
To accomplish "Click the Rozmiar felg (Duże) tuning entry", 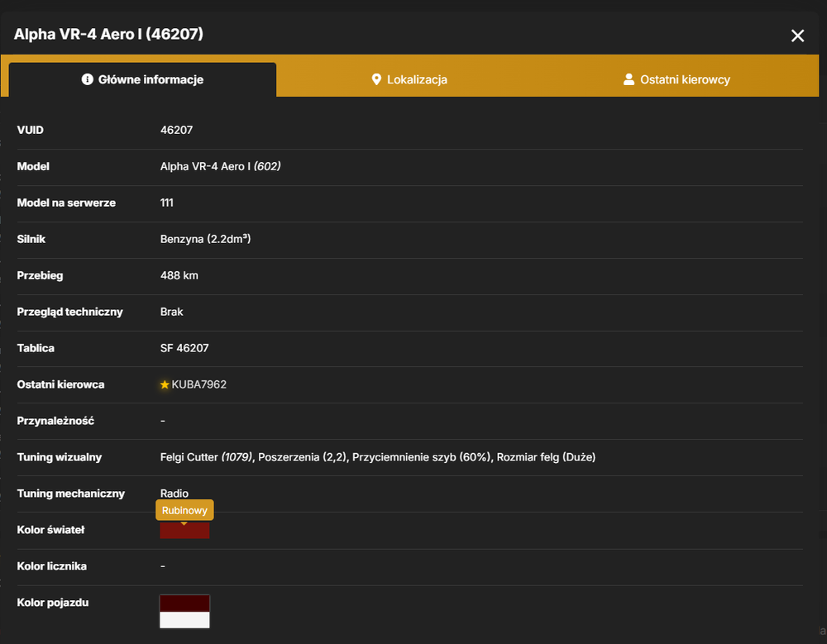I will [546, 457].
